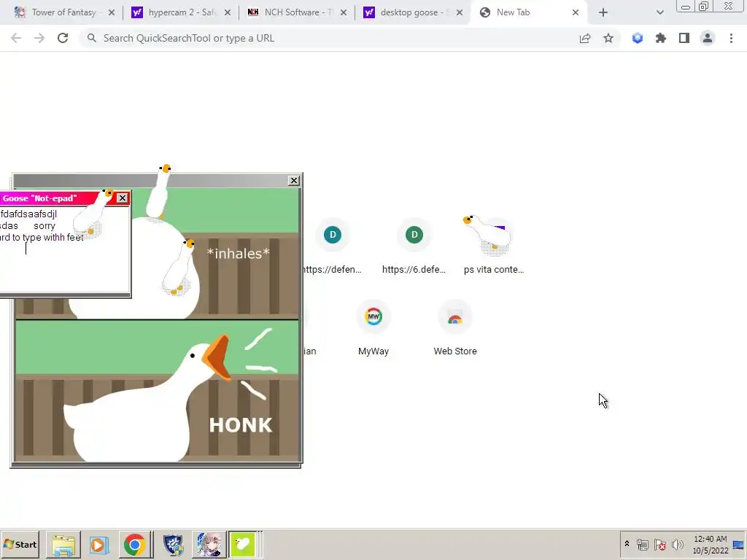The width and height of the screenshot is (747, 560).
Task: Open the Extensions puzzle piece menu
Action: pyautogui.click(x=661, y=38)
